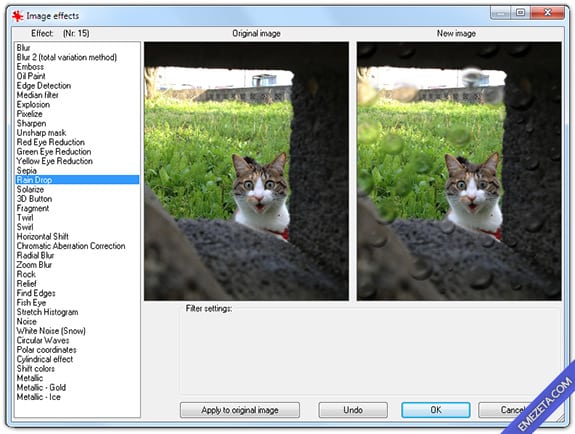The width and height of the screenshot is (575, 434).
Task: Select the Cylindrical effect entry
Action: (x=45, y=359)
